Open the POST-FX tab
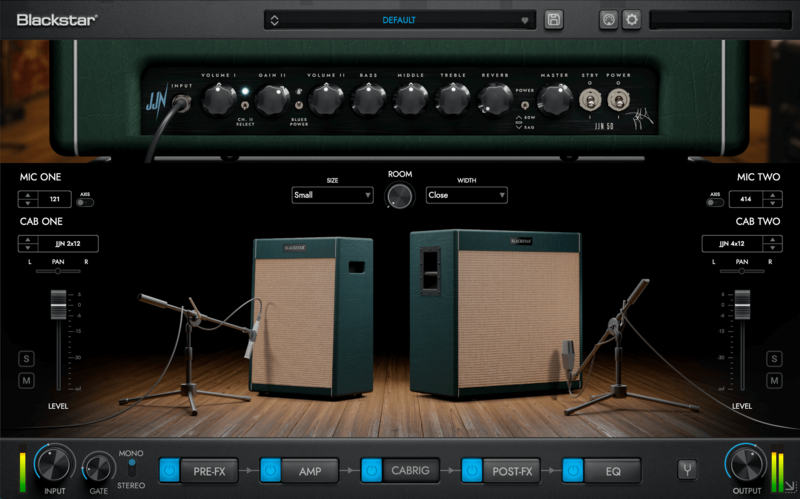Screen dimensions: 800x499 512,471
